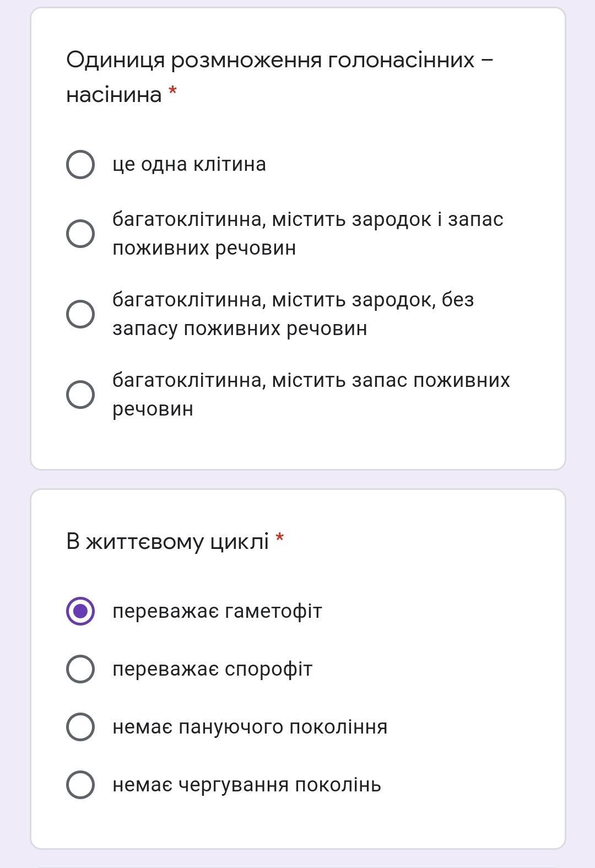Click question title "Одиниця розмноження голонасінних"
Screen dimensions: 595x868
tap(270, 60)
